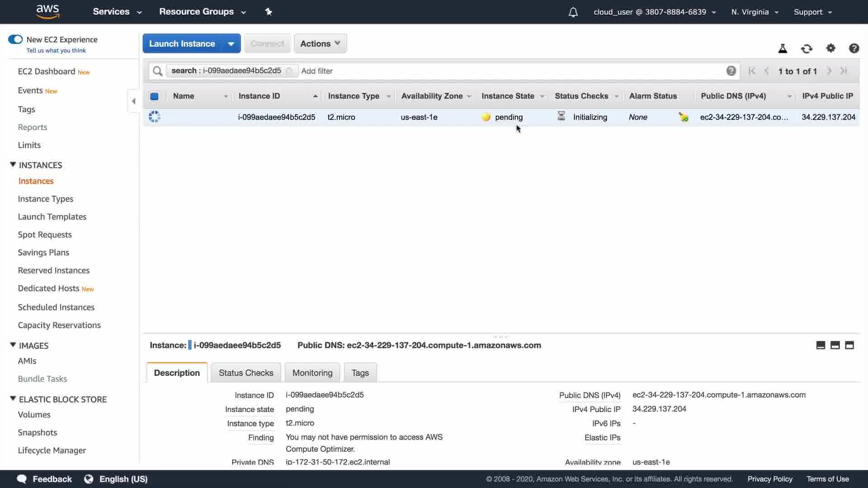Screen dimensions: 868x488
Task: Click the filter help question mark icon
Action: point(731,71)
